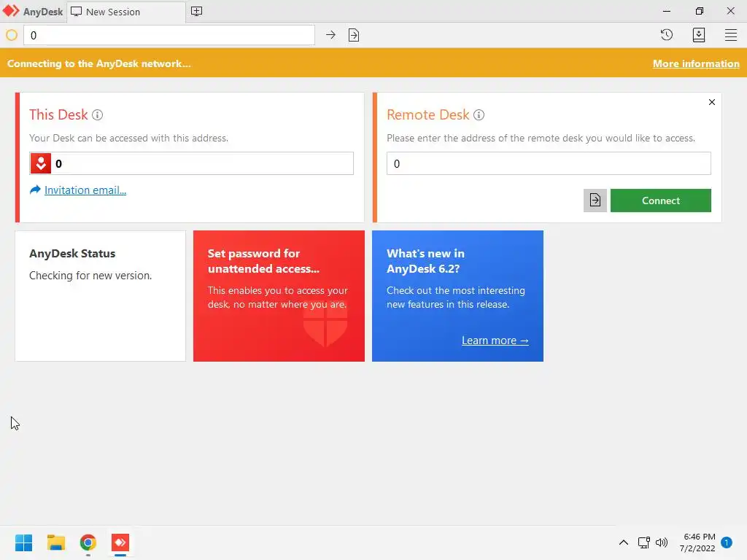Click the network icon in system tray
This screenshot has width=747, height=560.
[643, 542]
